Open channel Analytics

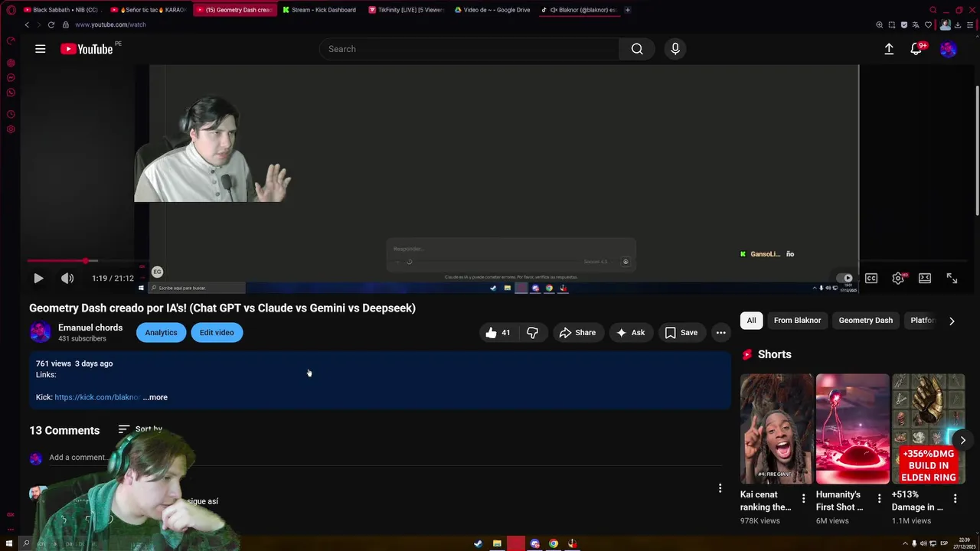[x=161, y=332]
